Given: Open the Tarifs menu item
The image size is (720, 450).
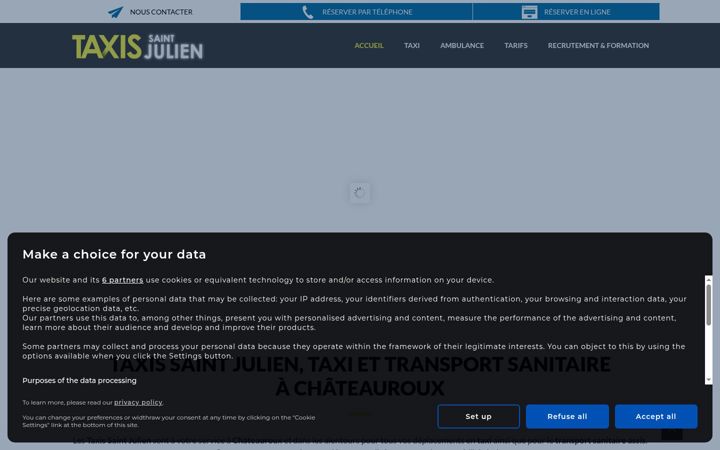Looking at the screenshot, I should coord(516,45).
